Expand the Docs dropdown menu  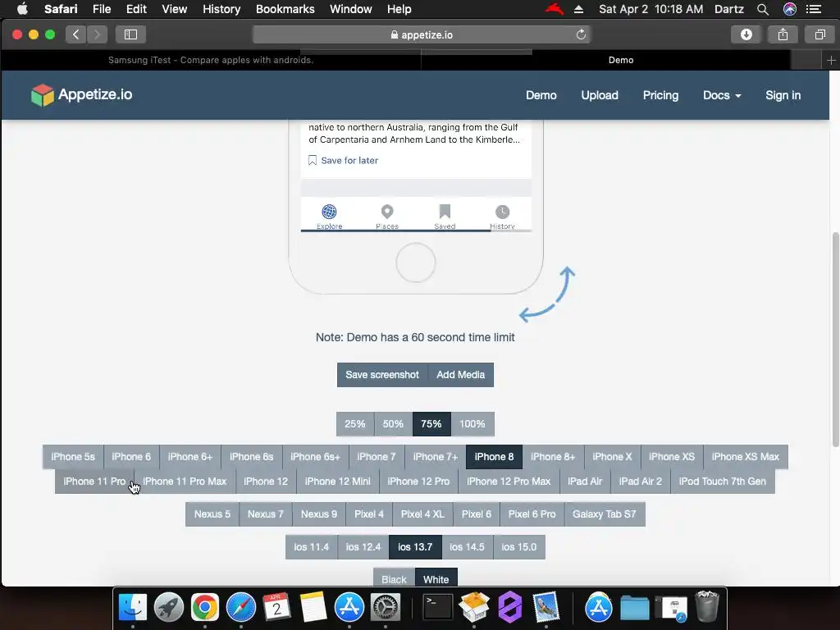pyautogui.click(x=722, y=95)
